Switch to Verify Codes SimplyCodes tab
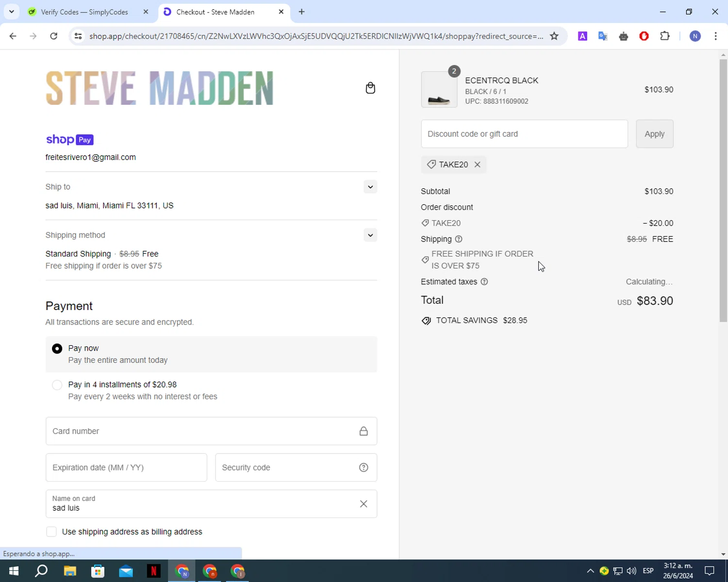728x582 pixels. click(84, 12)
